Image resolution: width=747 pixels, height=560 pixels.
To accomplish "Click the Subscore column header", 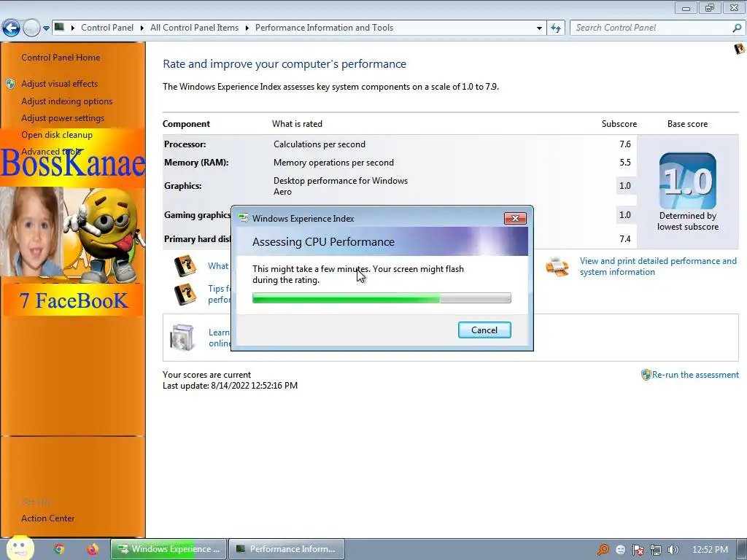I will coord(619,124).
